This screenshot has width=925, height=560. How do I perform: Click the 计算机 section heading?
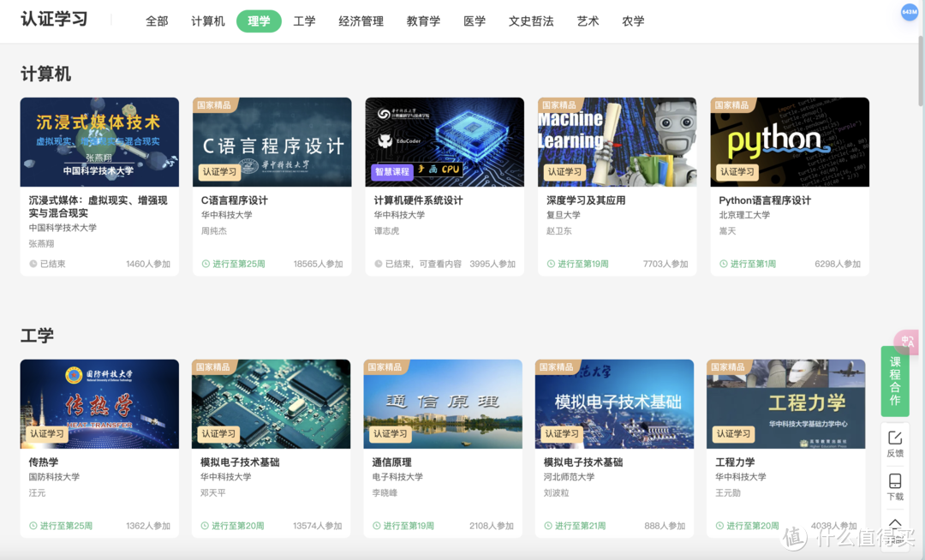pyautogui.click(x=46, y=74)
